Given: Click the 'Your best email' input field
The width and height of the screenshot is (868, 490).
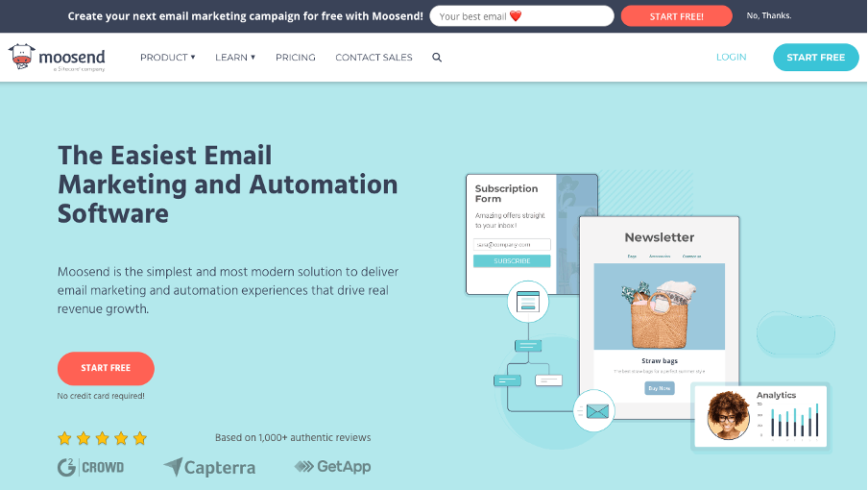Looking at the screenshot, I should pos(522,16).
